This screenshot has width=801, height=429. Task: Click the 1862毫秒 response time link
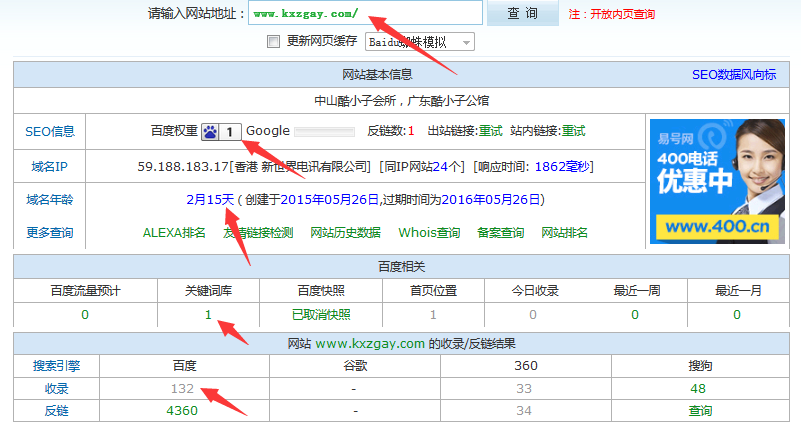562,166
